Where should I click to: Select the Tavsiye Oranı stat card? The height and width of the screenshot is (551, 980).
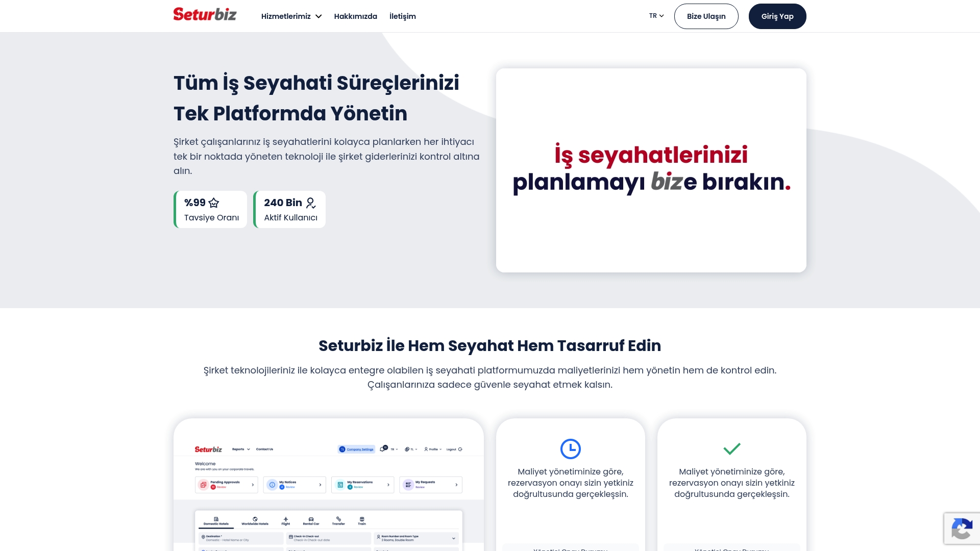[x=210, y=210]
